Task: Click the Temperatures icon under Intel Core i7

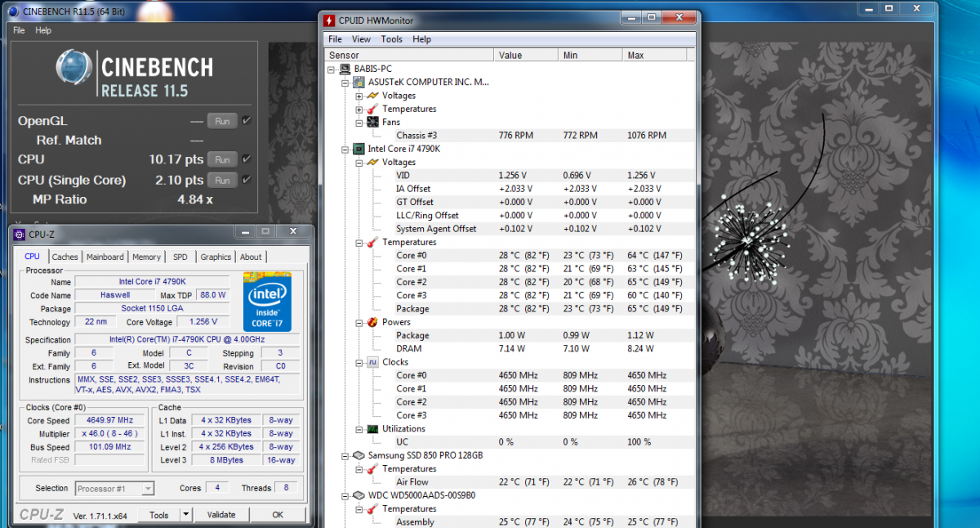Action: click(x=372, y=242)
